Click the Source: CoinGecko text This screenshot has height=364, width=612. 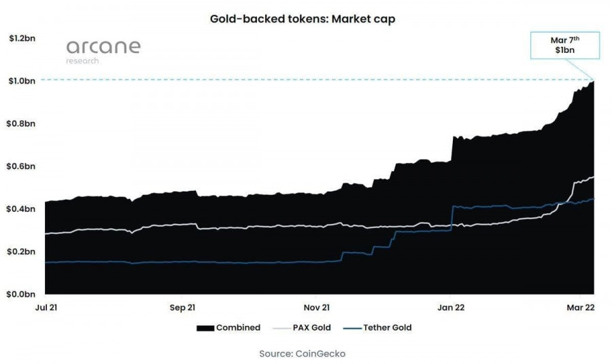[302, 354]
